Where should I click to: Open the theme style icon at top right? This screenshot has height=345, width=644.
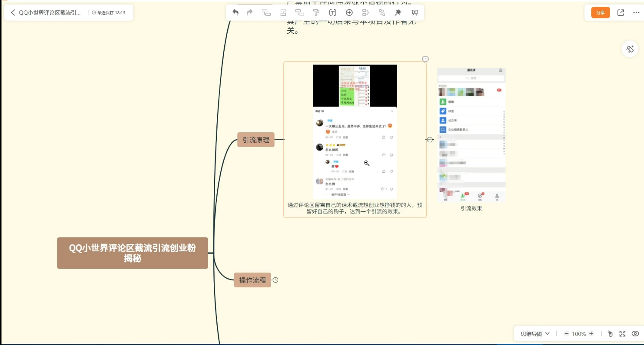630,49
